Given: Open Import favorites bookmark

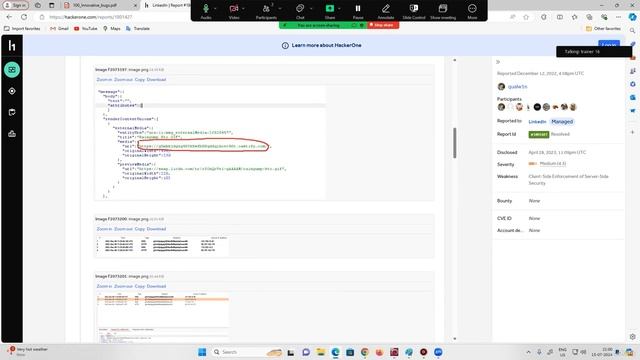Looking at the screenshot, I should coord(22,29).
